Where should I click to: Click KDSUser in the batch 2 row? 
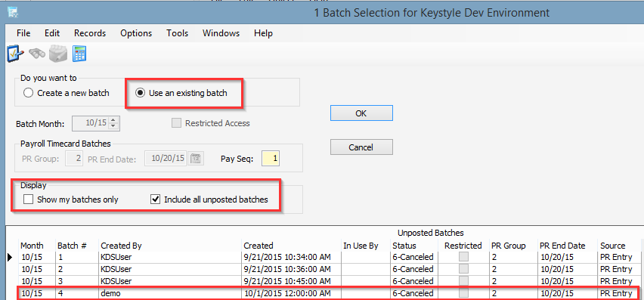(x=116, y=269)
